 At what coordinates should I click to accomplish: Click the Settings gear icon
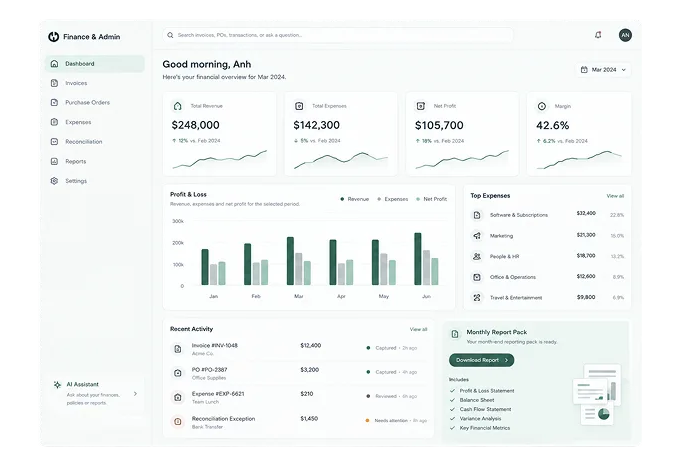pyautogui.click(x=54, y=181)
